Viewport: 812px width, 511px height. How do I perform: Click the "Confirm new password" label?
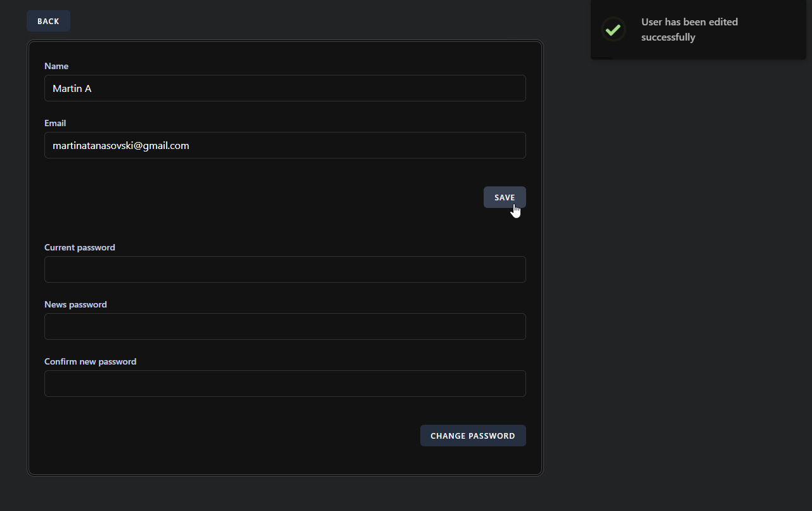point(90,361)
